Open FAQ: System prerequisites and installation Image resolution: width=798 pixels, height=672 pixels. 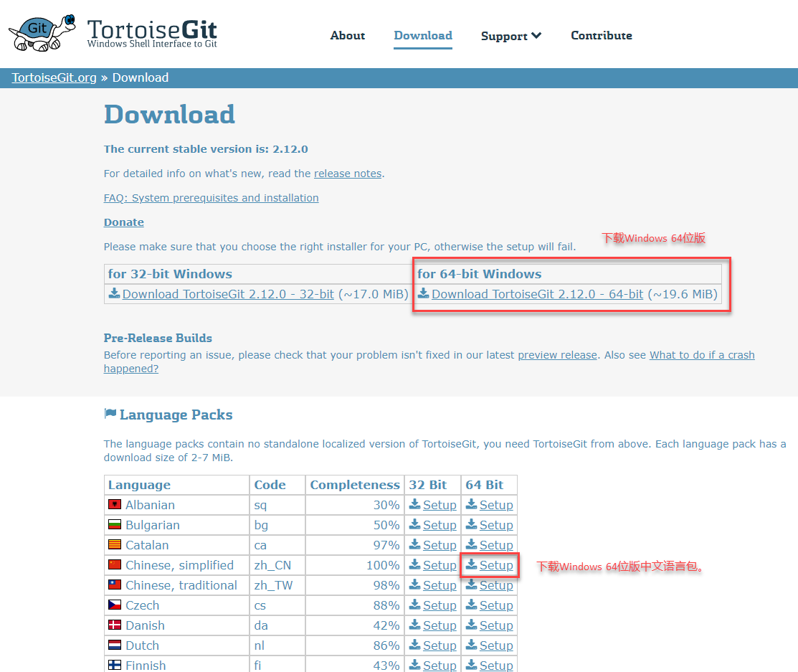(x=212, y=198)
